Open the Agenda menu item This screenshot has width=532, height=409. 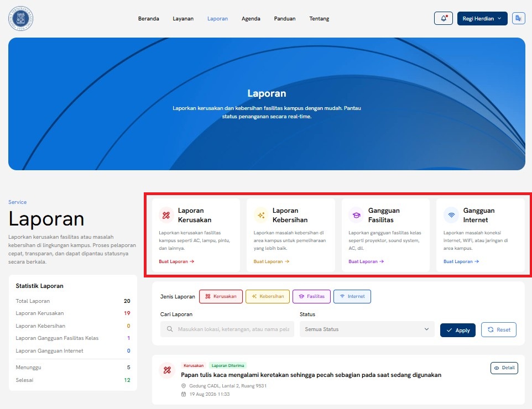(251, 19)
